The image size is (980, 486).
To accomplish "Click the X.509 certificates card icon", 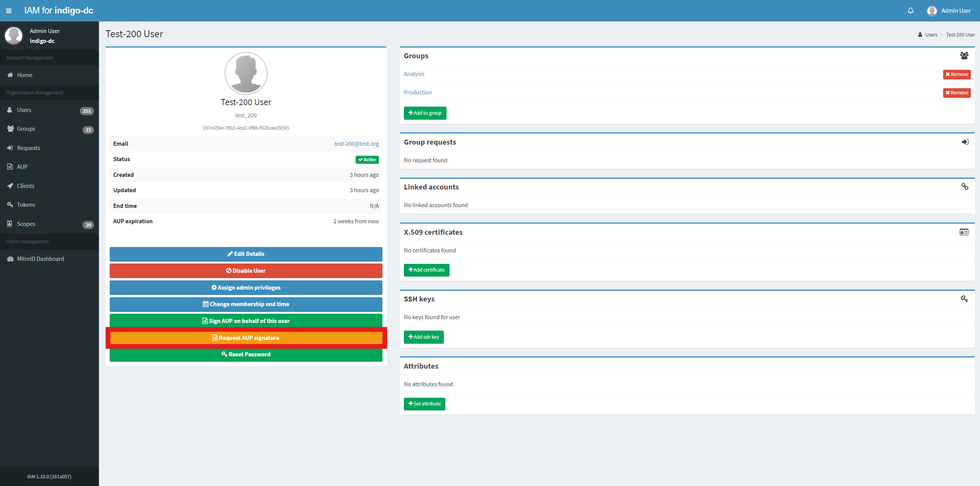I will click(x=964, y=232).
